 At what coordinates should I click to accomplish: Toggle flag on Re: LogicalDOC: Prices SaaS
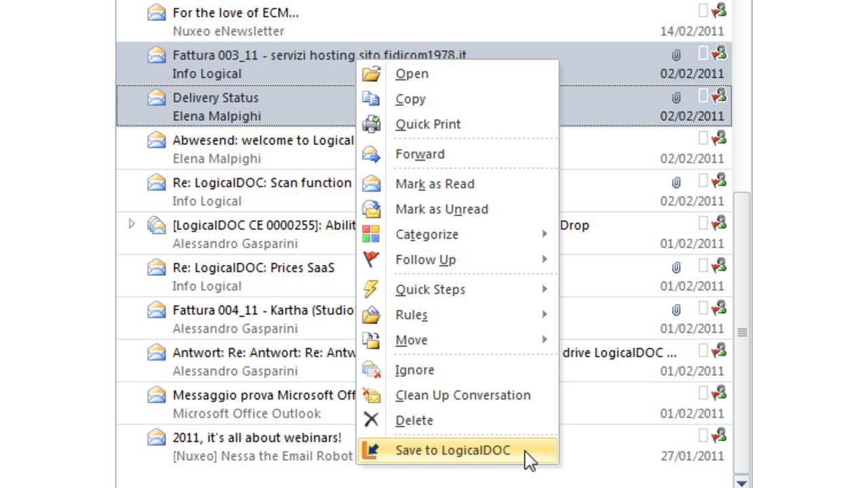(703, 266)
